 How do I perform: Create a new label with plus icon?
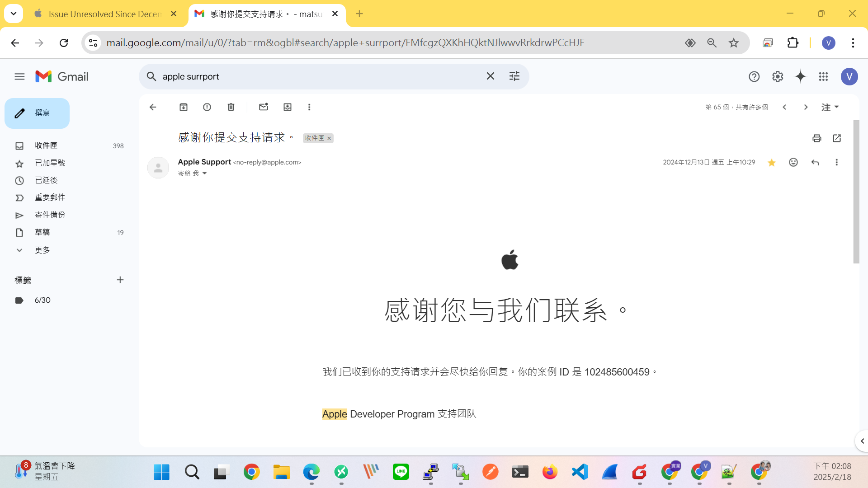(x=120, y=280)
